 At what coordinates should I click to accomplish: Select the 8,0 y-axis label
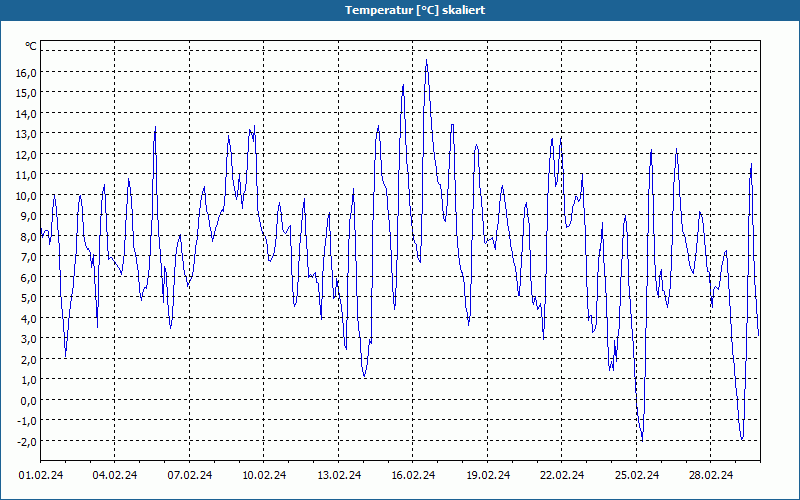pos(29,237)
